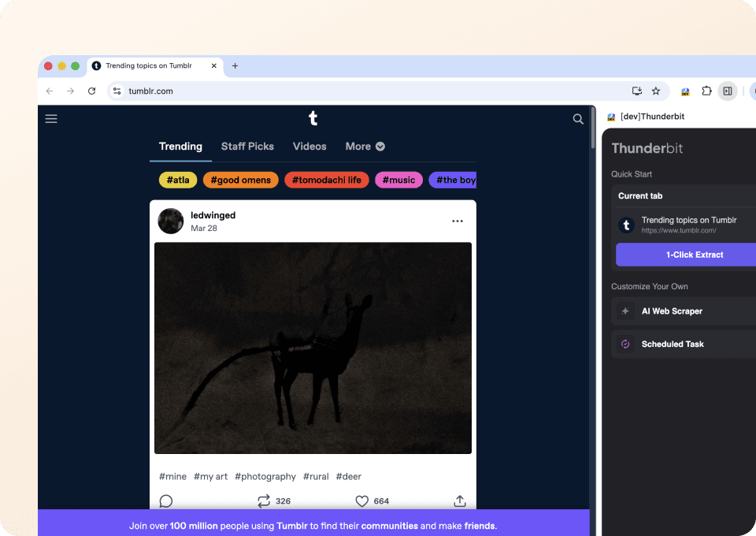Open the #atla trending tag
This screenshot has width=756, height=536.
tap(177, 180)
